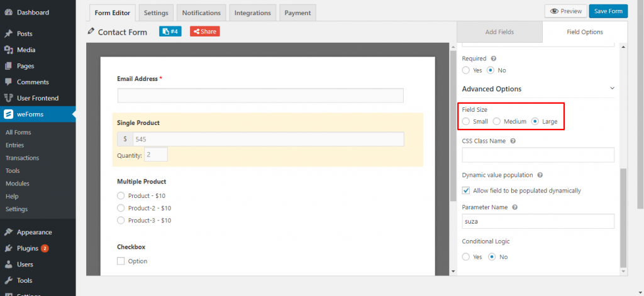
Task: Click the Quantity field showing 2
Action: pos(156,155)
